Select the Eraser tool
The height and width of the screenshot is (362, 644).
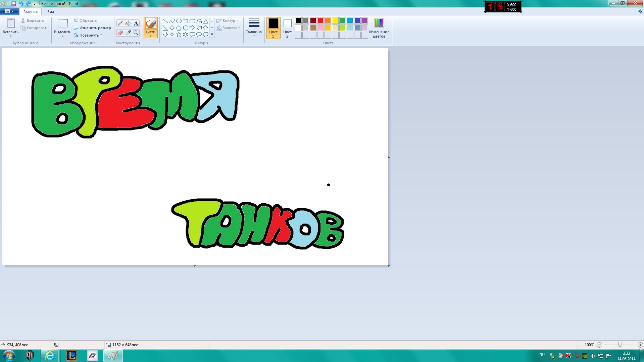coord(120,33)
